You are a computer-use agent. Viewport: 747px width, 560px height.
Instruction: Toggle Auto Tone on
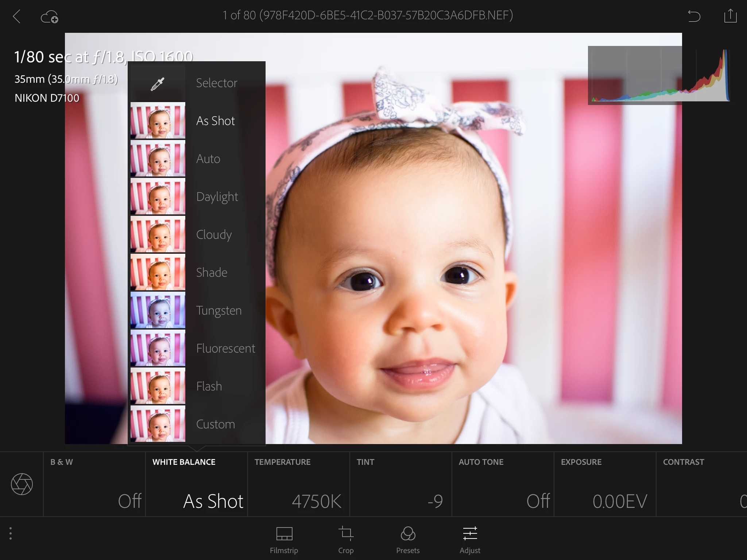coord(503,484)
